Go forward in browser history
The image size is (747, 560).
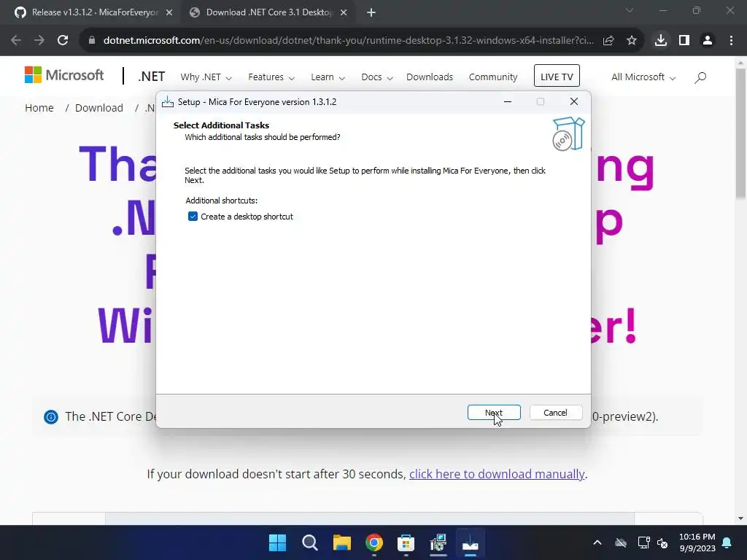coord(39,41)
